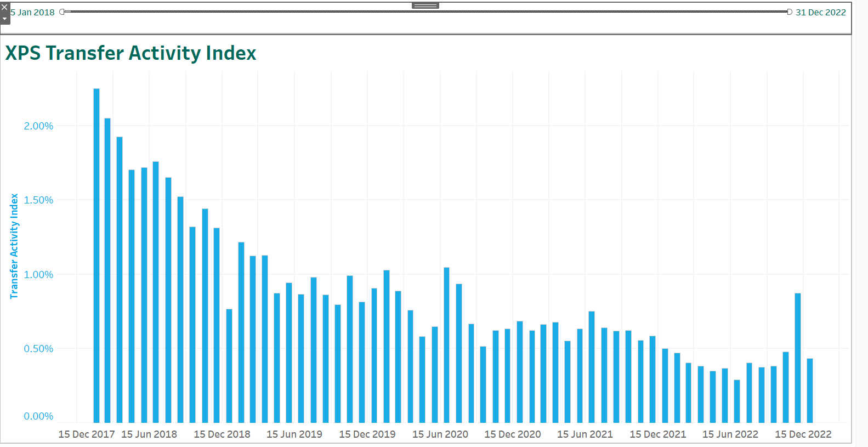Open the date filter's dropdown arrow menu

[x=4, y=19]
